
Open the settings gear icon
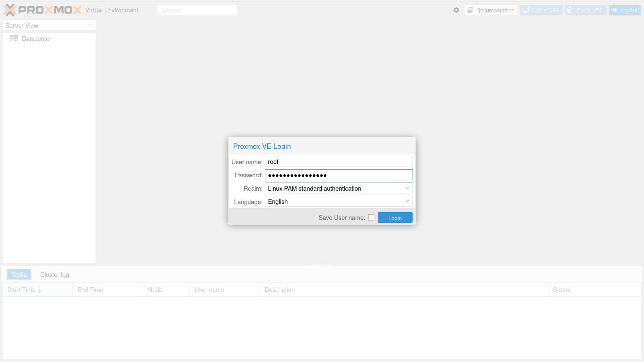(x=456, y=10)
